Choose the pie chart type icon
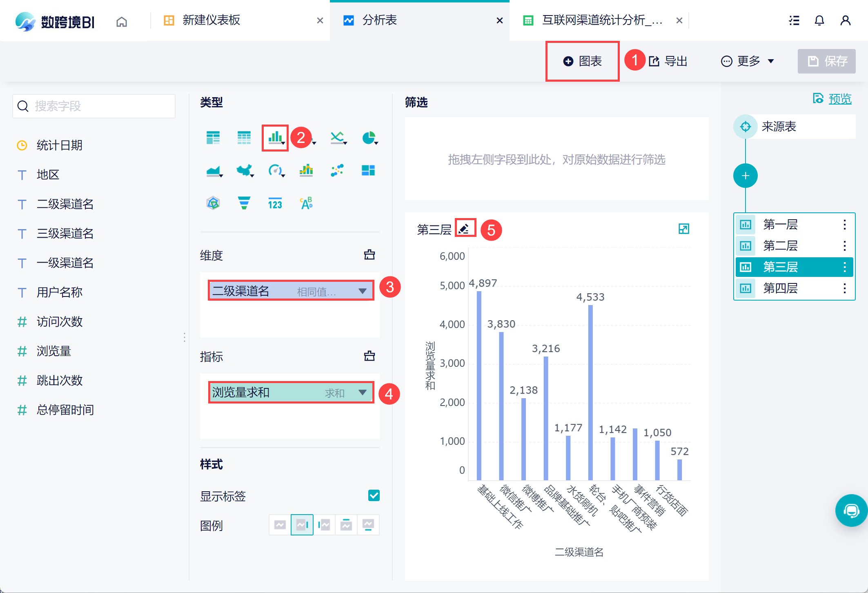Image resolution: width=868 pixels, height=593 pixels. pos(369,138)
